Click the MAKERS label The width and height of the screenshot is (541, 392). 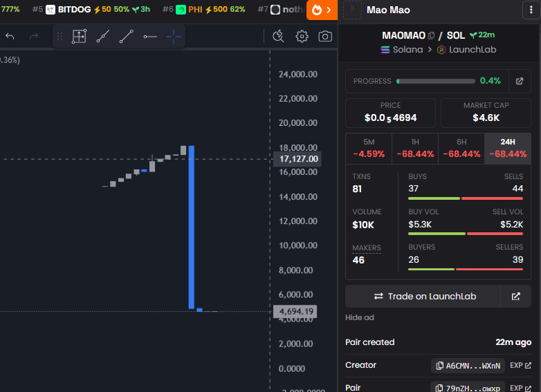(367, 248)
